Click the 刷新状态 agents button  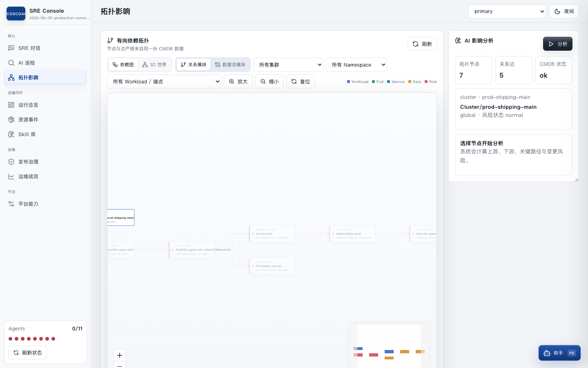pos(28,352)
